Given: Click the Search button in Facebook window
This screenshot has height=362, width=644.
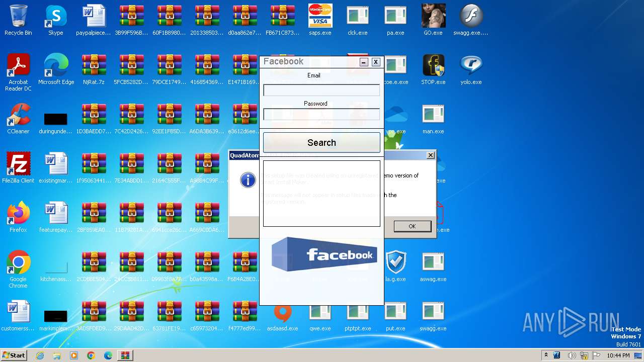Looking at the screenshot, I should pos(321,143).
